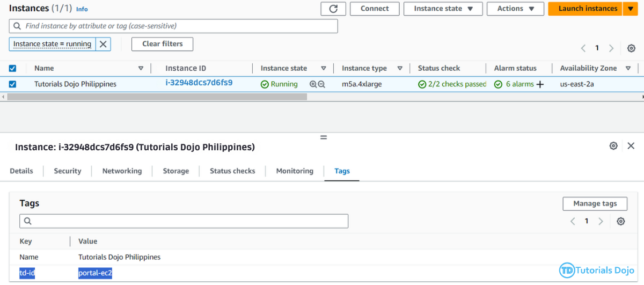Open Instance state dropdown button

(443, 9)
